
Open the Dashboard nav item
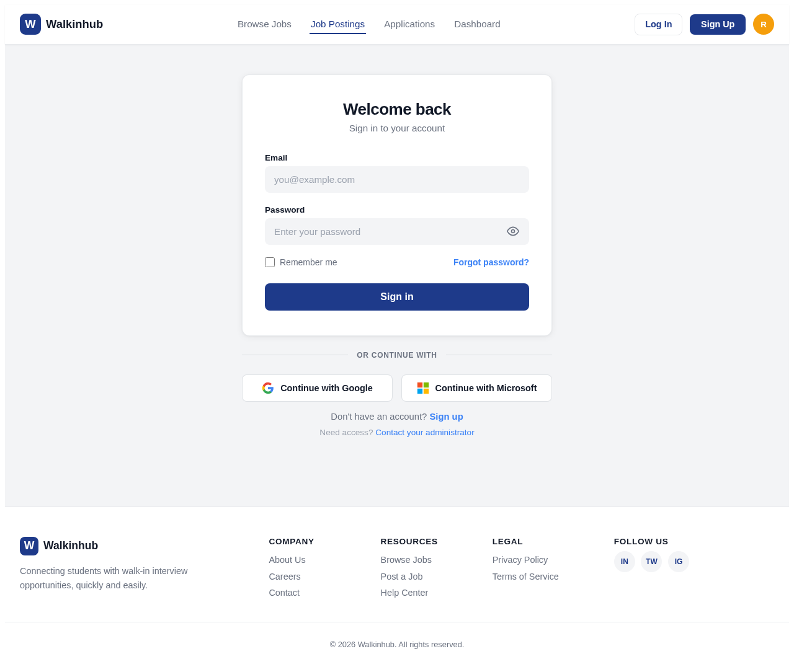[x=477, y=24]
